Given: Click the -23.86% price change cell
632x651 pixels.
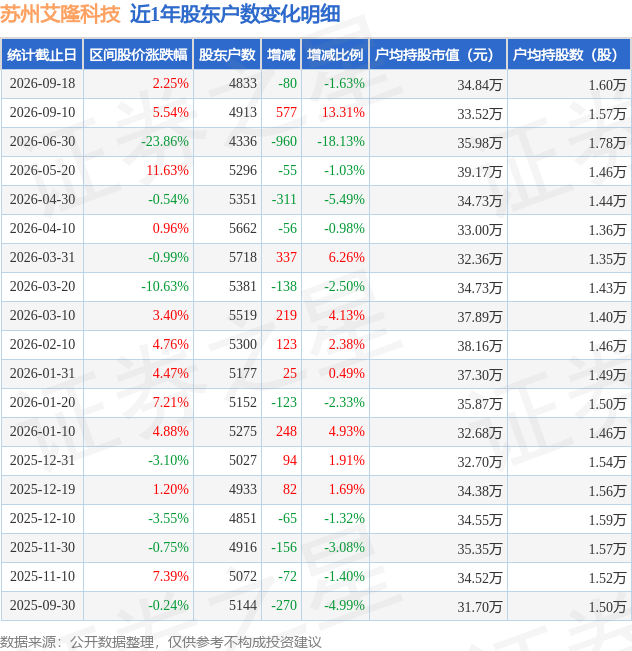Looking at the screenshot, I should point(165,142).
